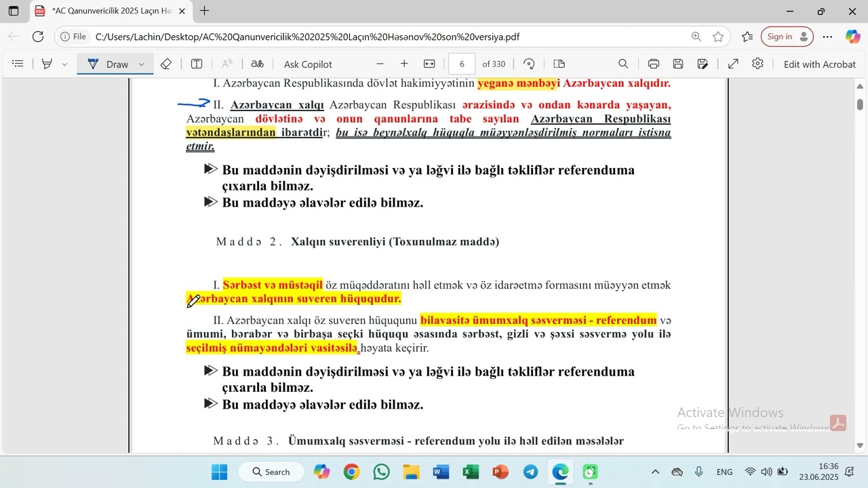Open WhatsApp from taskbar

(x=381, y=472)
